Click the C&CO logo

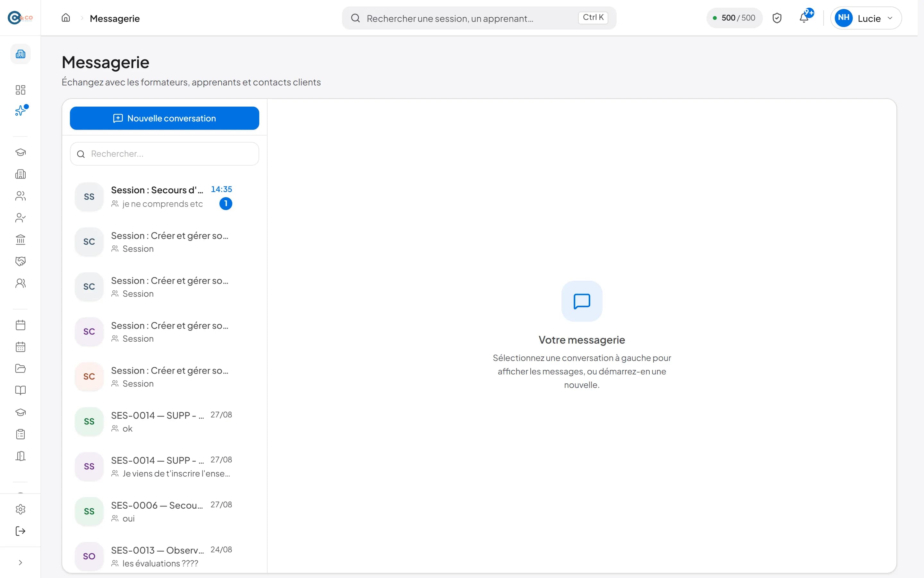point(20,18)
